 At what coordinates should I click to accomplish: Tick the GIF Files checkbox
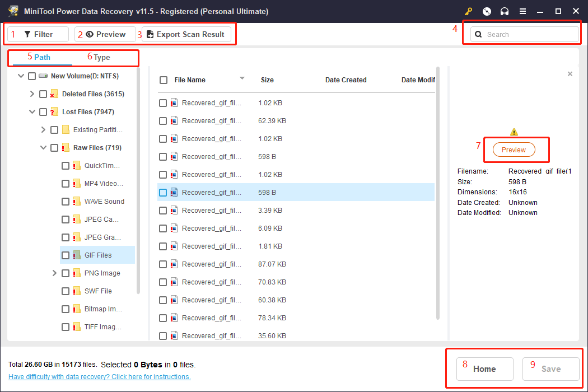(x=66, y=255)
